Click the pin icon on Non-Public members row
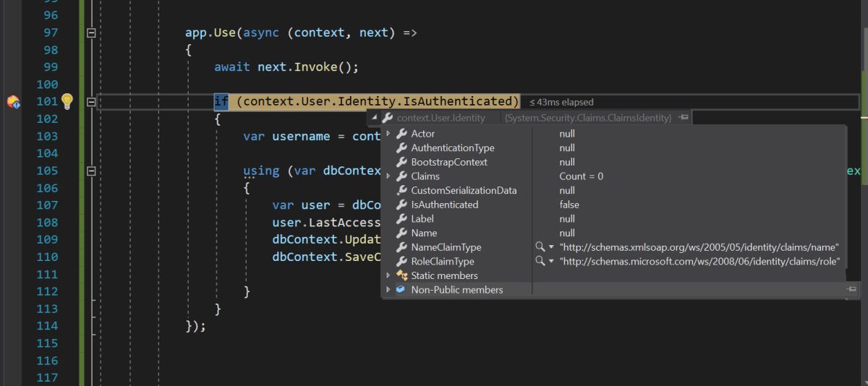 tap(851, 289)
